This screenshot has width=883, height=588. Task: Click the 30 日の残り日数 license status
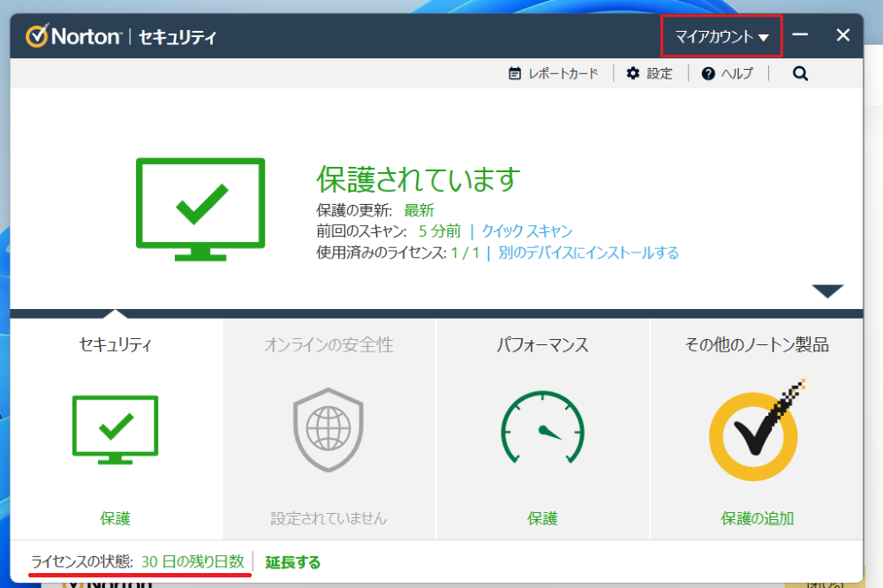pyautogui.click(x=192, y=562)
